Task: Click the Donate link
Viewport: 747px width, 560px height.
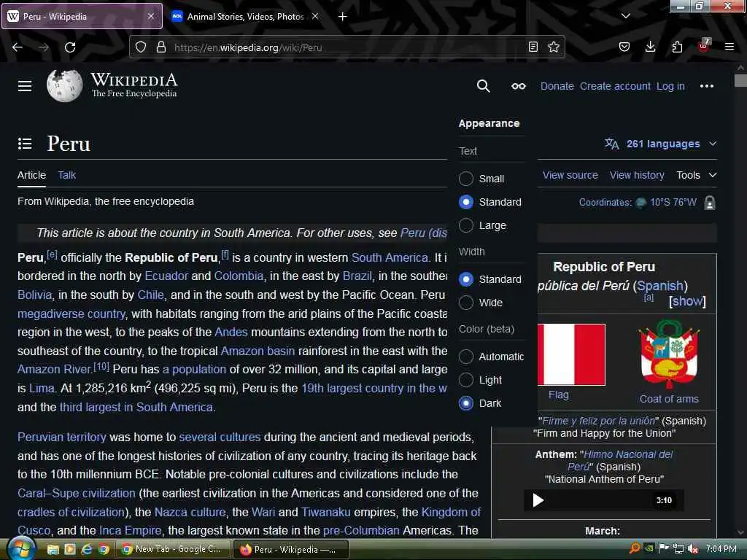Action: pyautogui.click(x=557, y=86)
